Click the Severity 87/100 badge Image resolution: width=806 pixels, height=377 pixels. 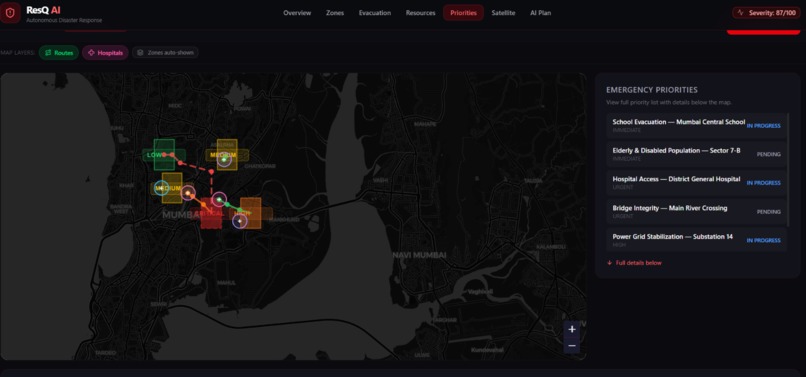[766, 13]
